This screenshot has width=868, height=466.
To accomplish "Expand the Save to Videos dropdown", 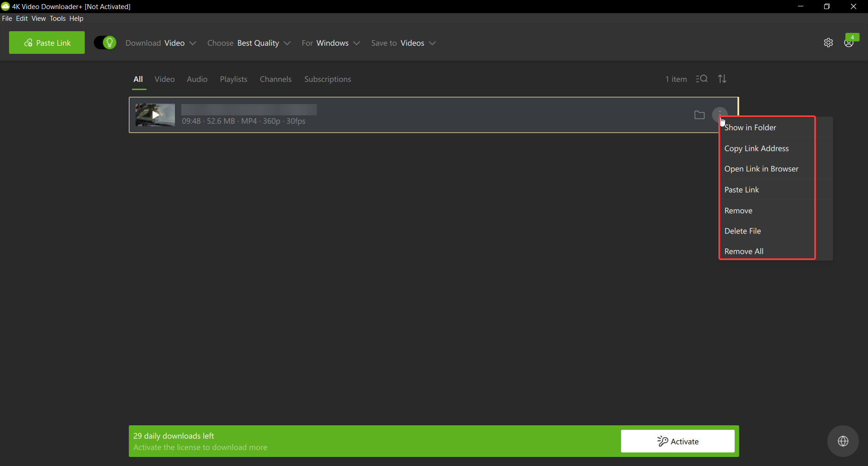I will [403, 43].
